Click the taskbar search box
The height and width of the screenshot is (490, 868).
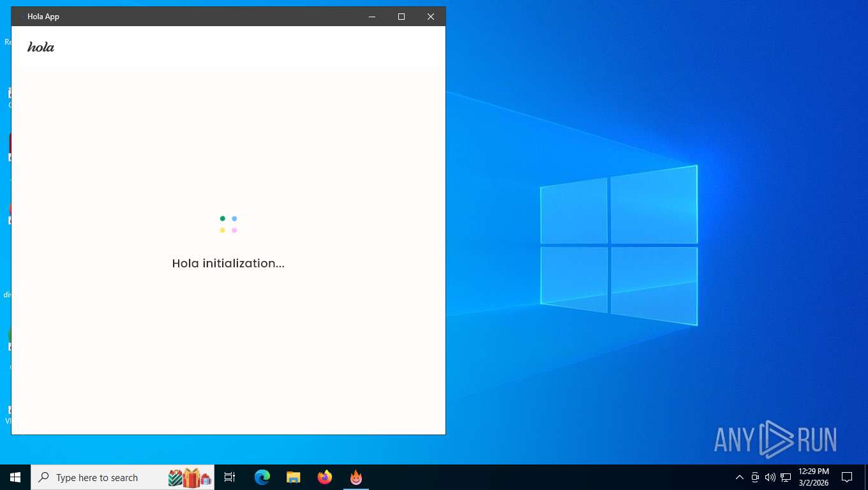(123, 477)
